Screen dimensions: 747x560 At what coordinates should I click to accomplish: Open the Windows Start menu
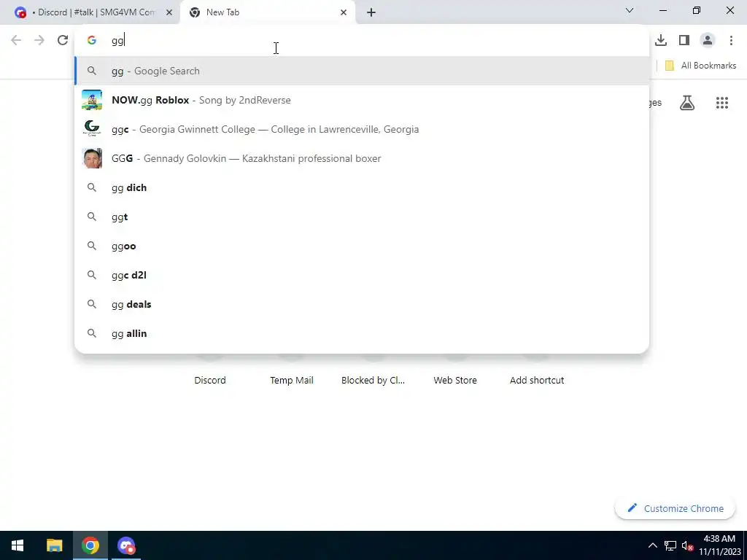(x=18, y=545)
